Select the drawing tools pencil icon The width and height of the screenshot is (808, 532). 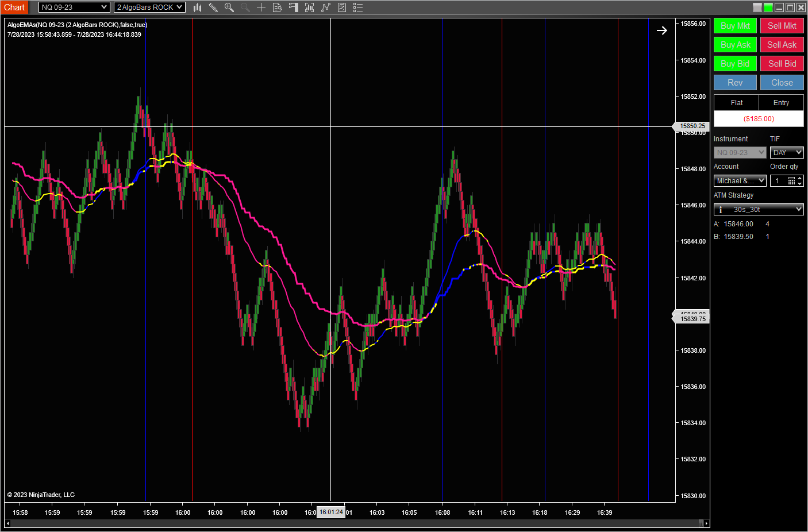[213, 7]
